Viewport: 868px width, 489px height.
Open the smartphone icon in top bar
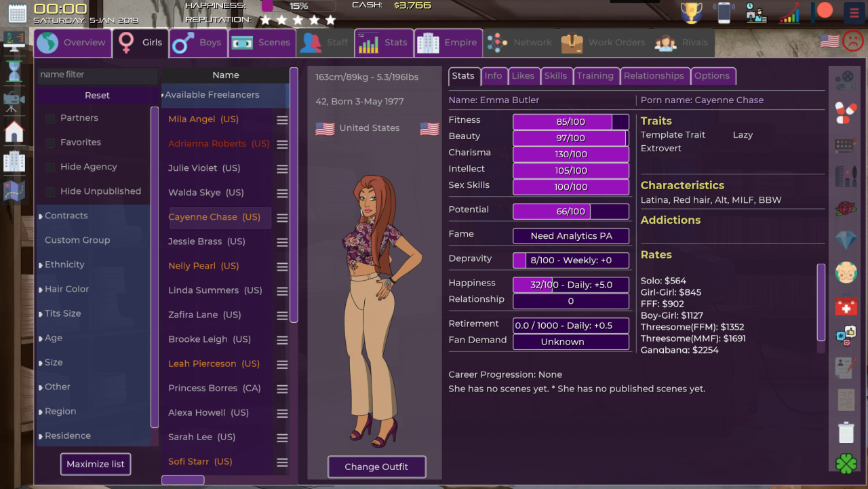pos(724,13)
